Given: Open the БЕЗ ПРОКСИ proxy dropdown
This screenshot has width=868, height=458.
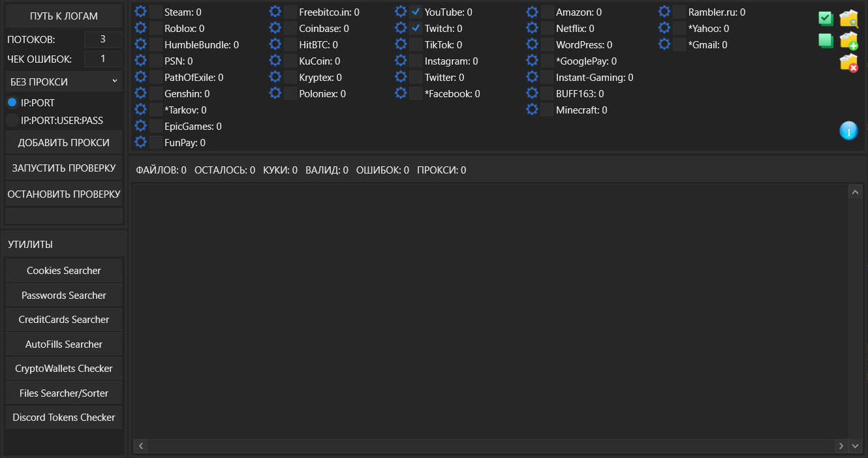Looking at the screenshot, I should click(x=64, y=82).
